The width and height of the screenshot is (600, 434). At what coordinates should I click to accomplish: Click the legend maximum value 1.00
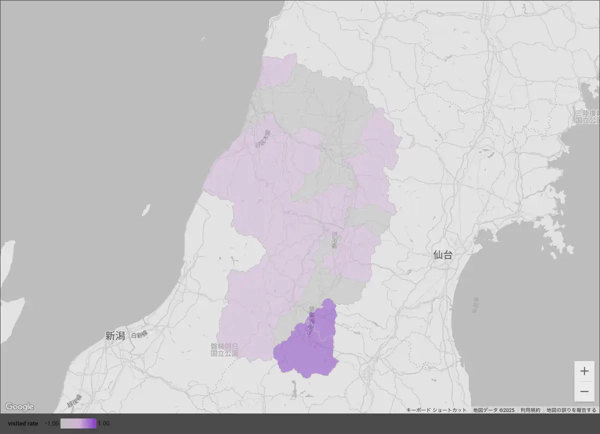[104, 423]
